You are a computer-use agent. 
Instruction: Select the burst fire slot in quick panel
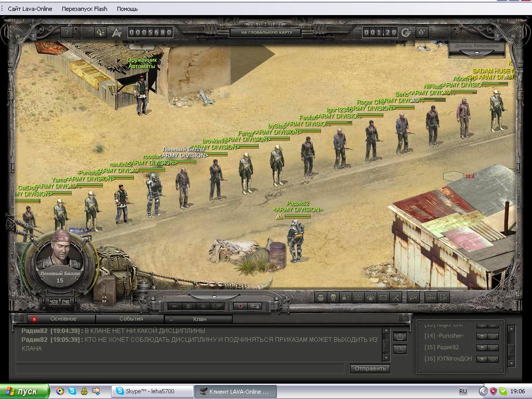coord(217,307)
